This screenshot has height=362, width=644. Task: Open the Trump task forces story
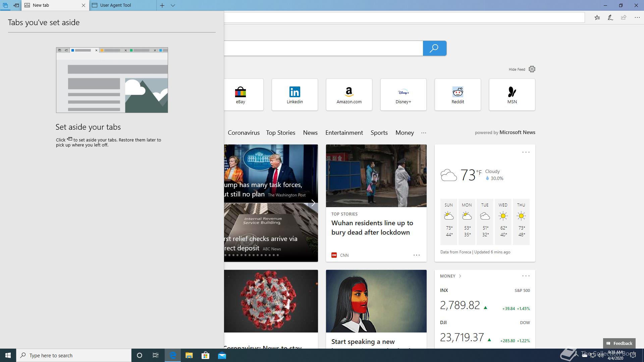[271, 174]
